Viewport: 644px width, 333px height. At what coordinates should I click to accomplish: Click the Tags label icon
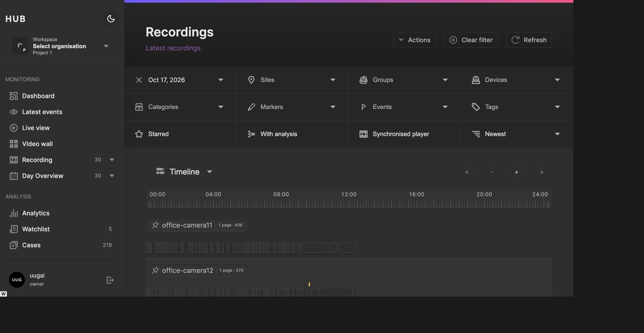pyautogui.click(x=476, y=107)
